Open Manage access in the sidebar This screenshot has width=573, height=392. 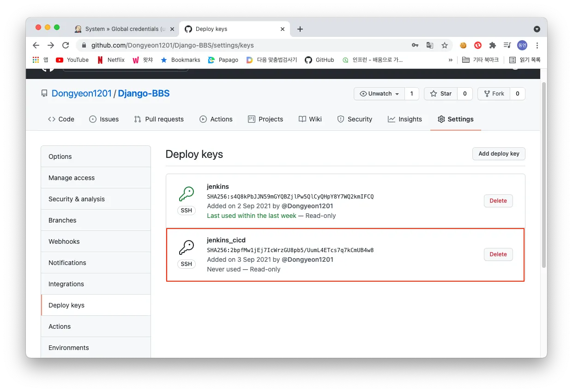point(96,178)
